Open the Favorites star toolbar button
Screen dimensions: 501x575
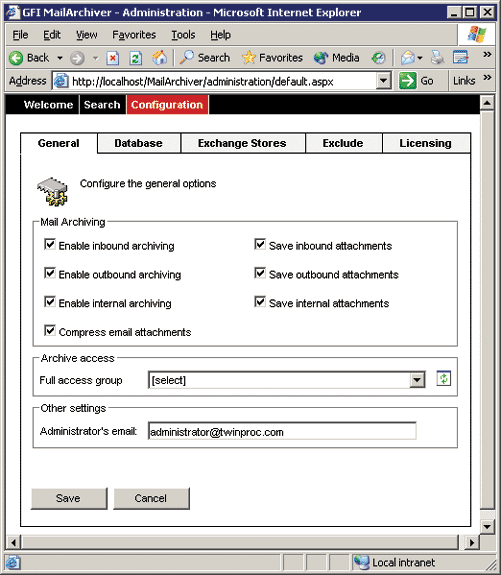272,58
